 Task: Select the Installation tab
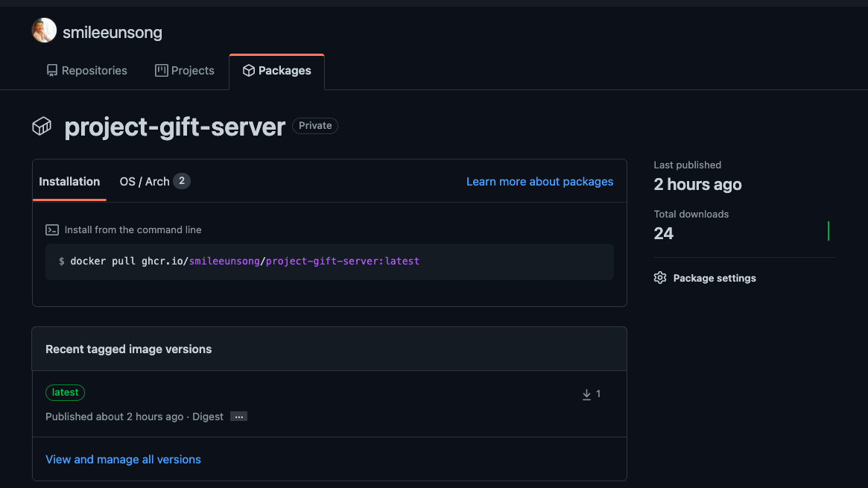69,182
